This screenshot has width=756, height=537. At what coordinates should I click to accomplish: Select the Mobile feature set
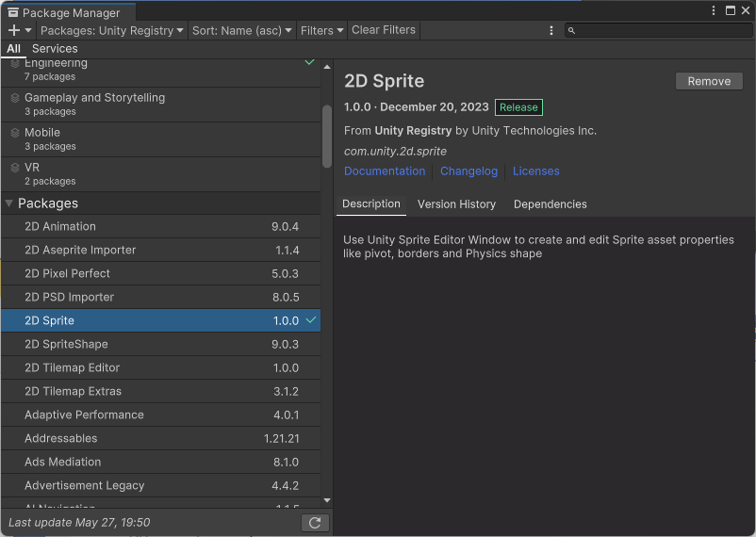point(161,139)
